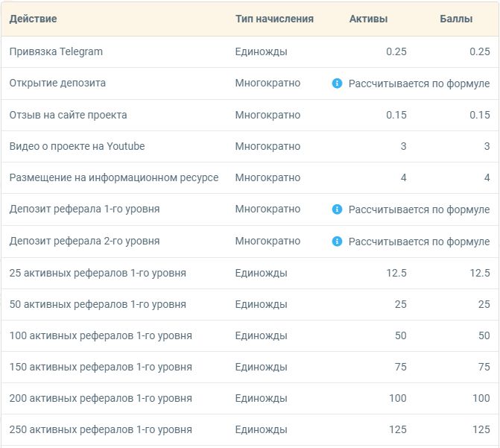This screenshot has height=448, width=500.
Task: Select 25 активных рефералов 1-го уровня row
Action: tap(250, 273)
